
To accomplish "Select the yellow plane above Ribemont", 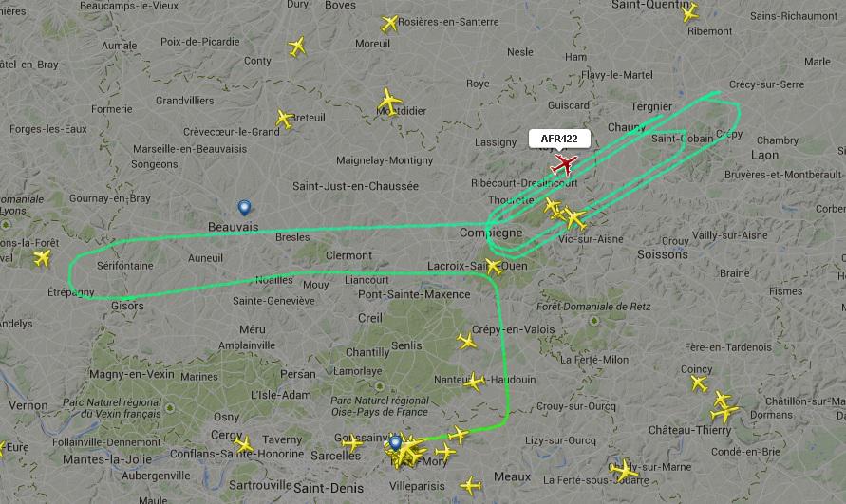I will [x=689, y=12].
